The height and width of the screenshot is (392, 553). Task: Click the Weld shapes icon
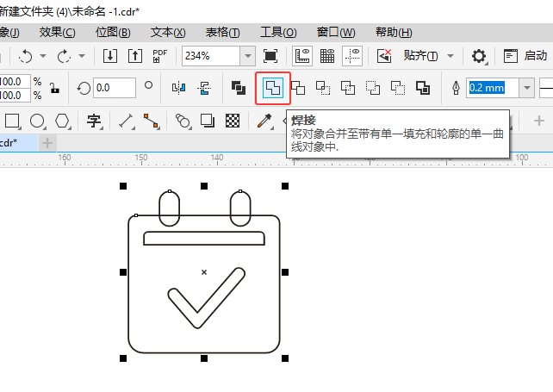[273, 88]
